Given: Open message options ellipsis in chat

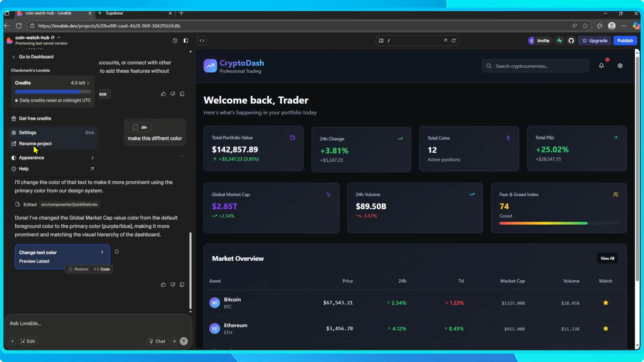Looking at the screenshot, I should [x=181, y=156].
